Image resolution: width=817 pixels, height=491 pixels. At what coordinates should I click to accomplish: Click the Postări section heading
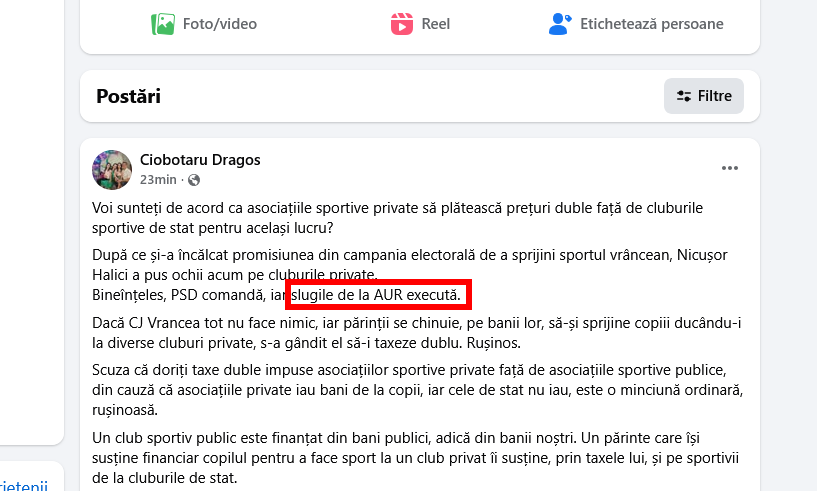(128, 97)
